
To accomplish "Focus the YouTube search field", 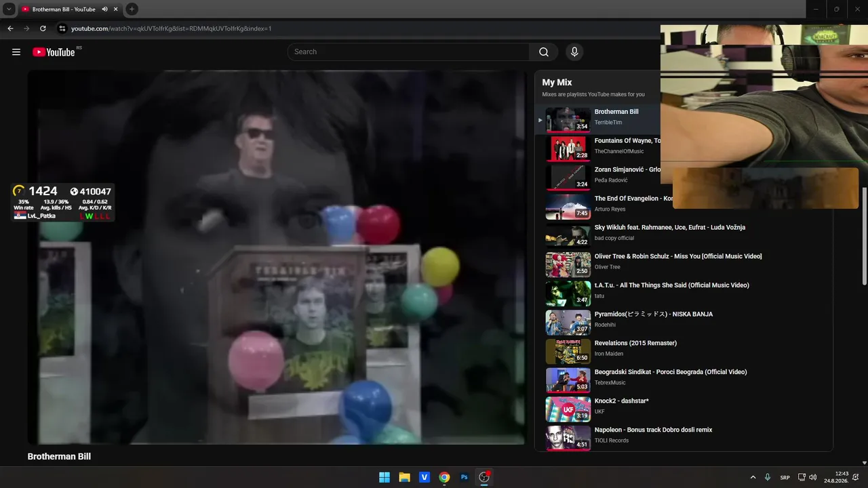I will point(409,52).
